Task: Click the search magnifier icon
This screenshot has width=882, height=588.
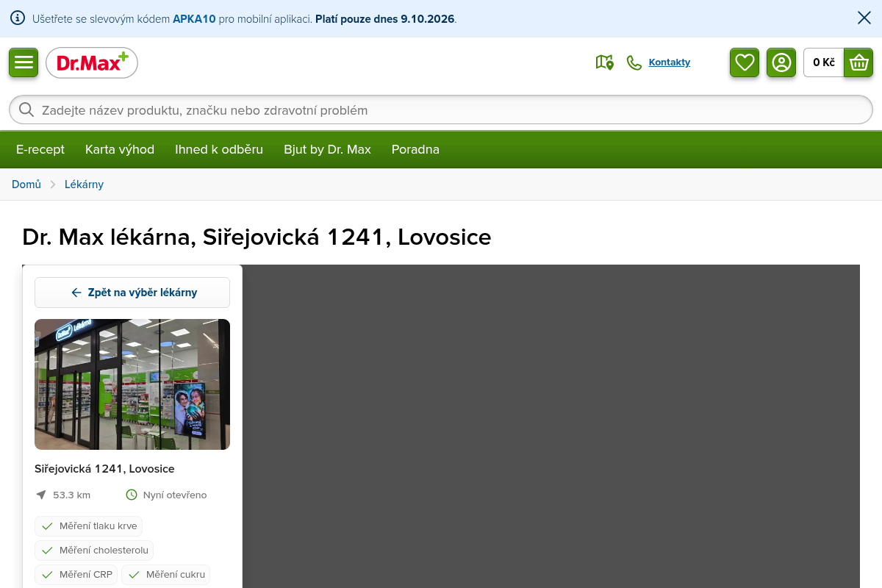Action: point(26,110)
